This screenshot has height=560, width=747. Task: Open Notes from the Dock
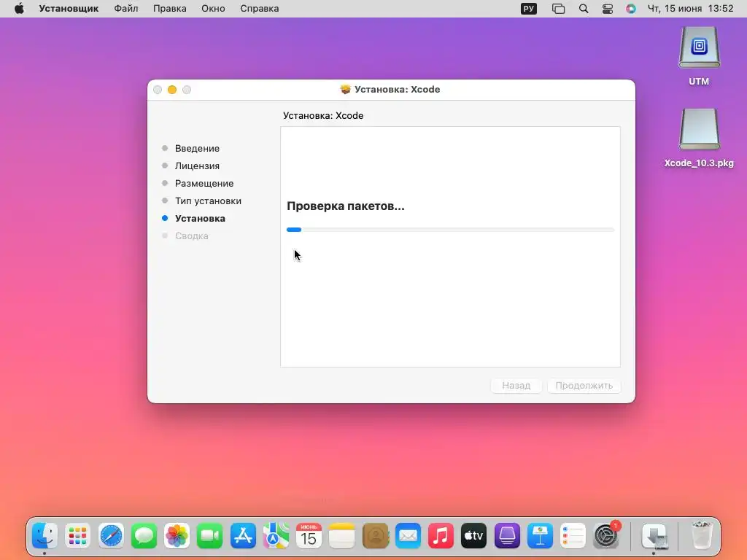(x=341, y=536)
